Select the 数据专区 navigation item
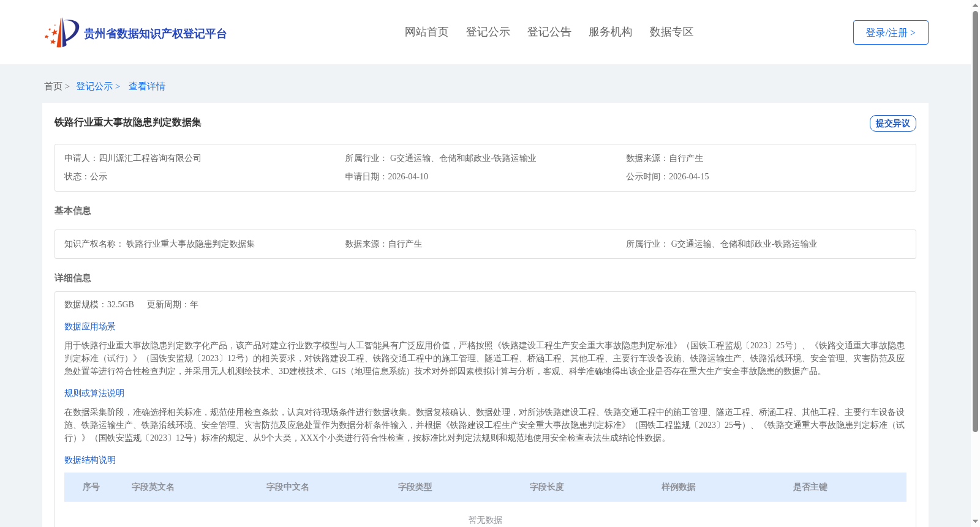Screen dimensions: 980x527 click(x=672, y=32)
